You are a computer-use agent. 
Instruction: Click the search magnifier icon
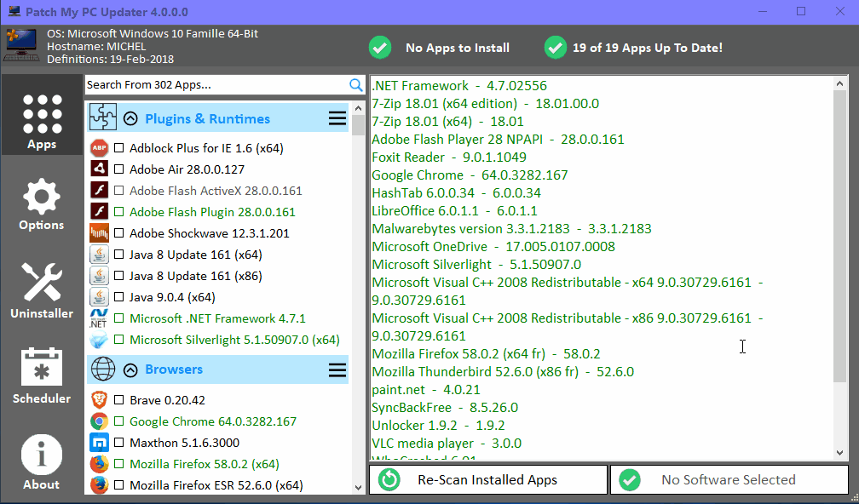tap(356, 85)
